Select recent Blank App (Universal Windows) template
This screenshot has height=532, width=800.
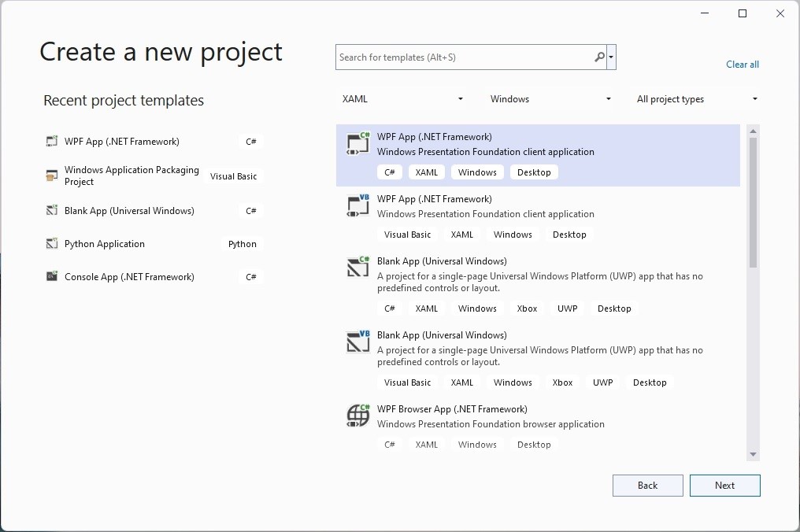pyautogui.click(x=129, y=211)
